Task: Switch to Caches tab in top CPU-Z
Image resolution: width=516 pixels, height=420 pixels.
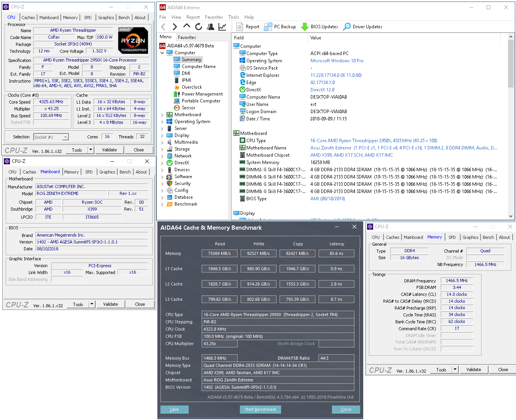Action: [28, 18]
